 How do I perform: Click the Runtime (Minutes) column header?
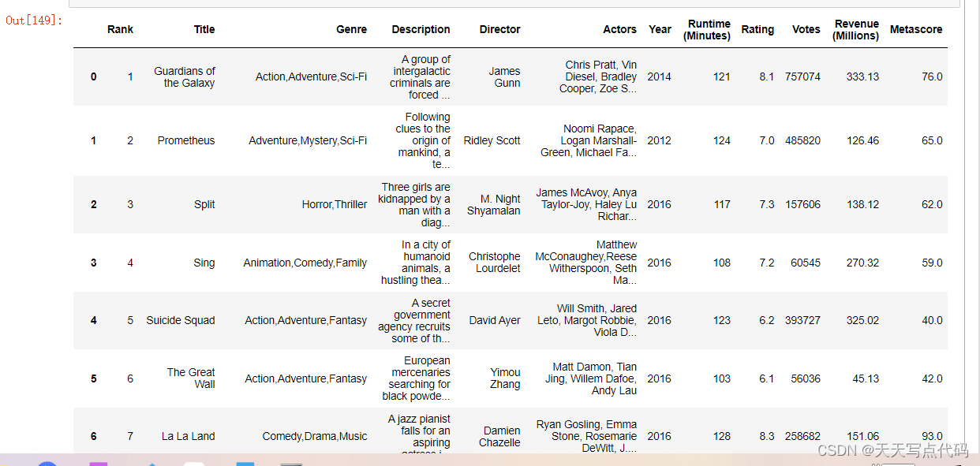tap(707, 30)
